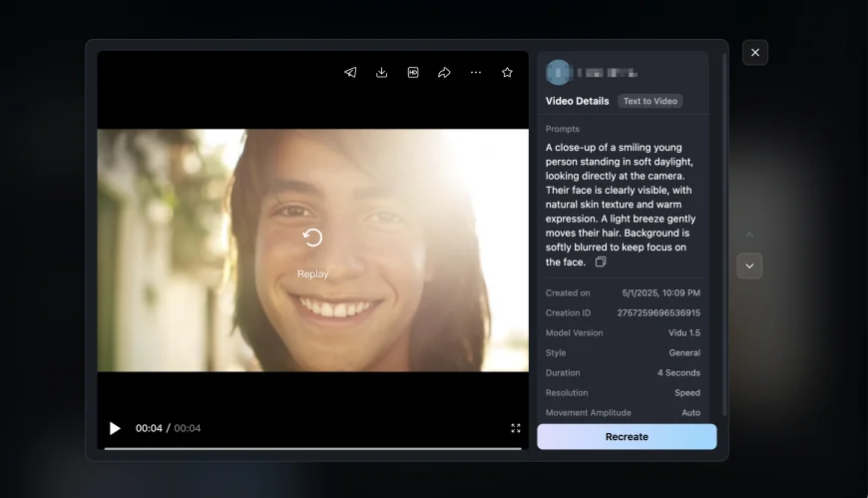
Task: Click the Text to Video tag
Action: tap(650, 101)
